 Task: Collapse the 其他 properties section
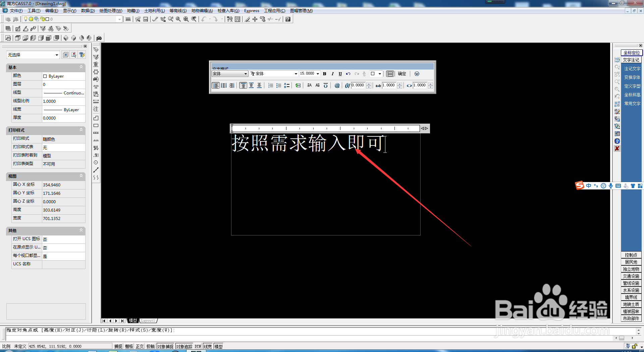click(81, 230)
